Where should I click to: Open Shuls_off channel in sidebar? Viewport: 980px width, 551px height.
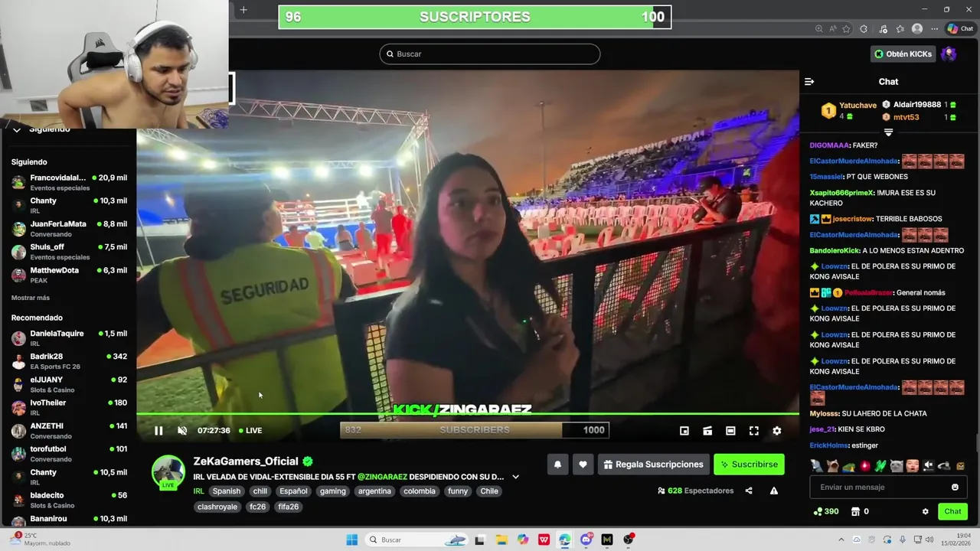(69, 252)
